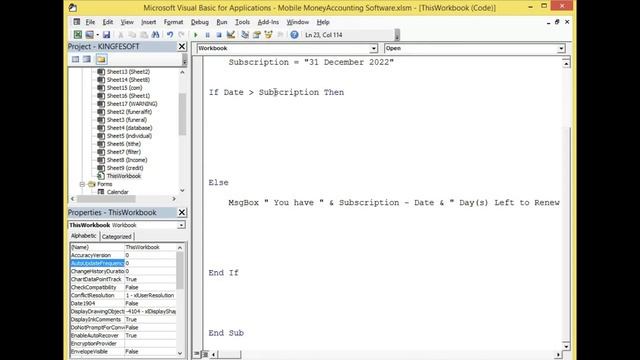Open the Debug menu

[x=200, y=22]
